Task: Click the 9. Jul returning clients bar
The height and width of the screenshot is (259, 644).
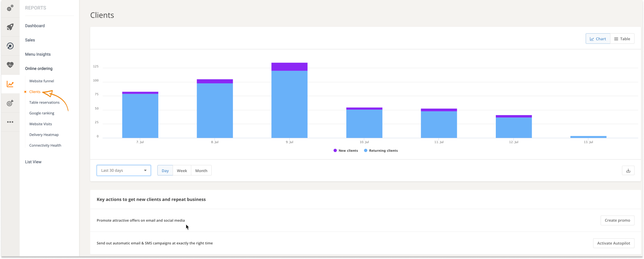Action: tap(289, 104)
